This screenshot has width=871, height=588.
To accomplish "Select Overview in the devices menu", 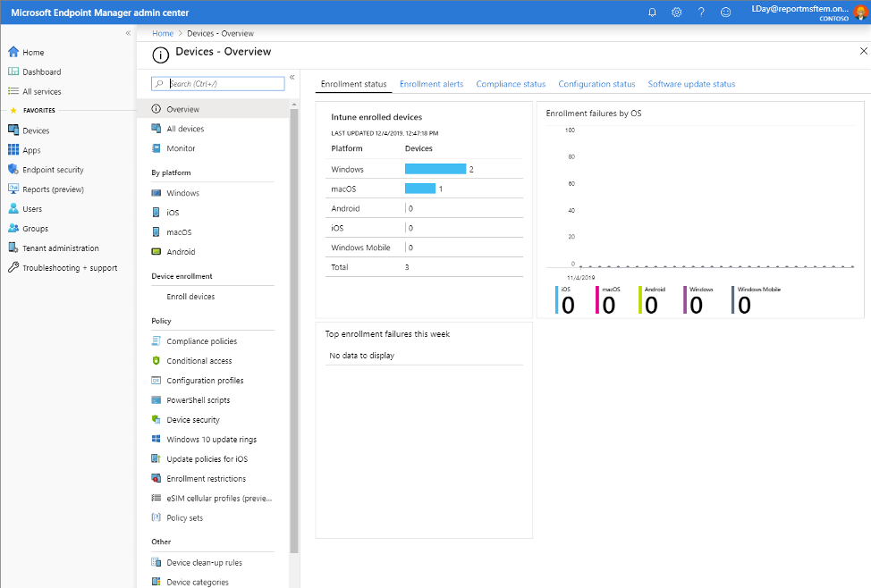I will tap(214, 109).
